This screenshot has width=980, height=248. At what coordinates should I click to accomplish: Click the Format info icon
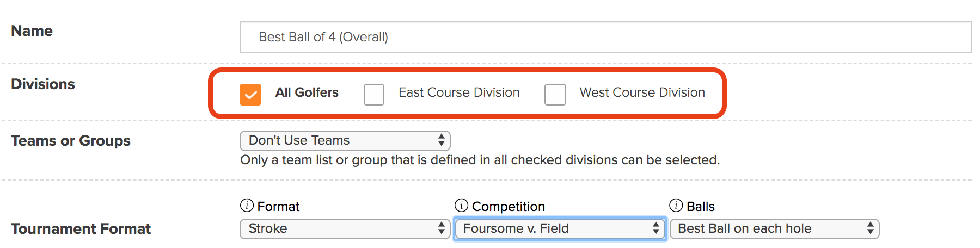(247, 206)
